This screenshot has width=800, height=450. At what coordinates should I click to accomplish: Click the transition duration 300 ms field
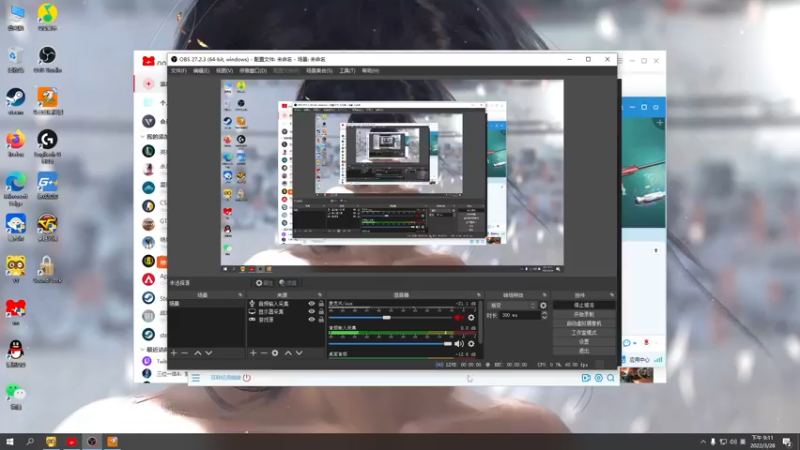(x=519, y=315)
